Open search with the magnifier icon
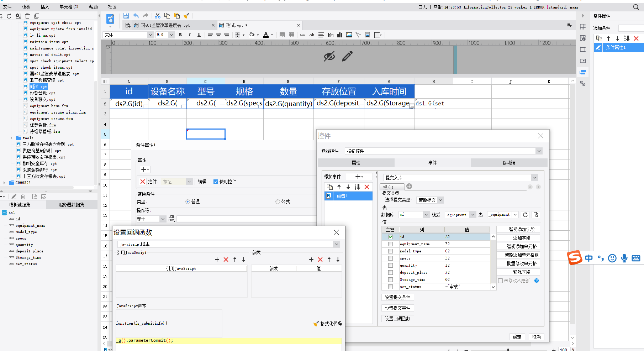 point(636,7)
